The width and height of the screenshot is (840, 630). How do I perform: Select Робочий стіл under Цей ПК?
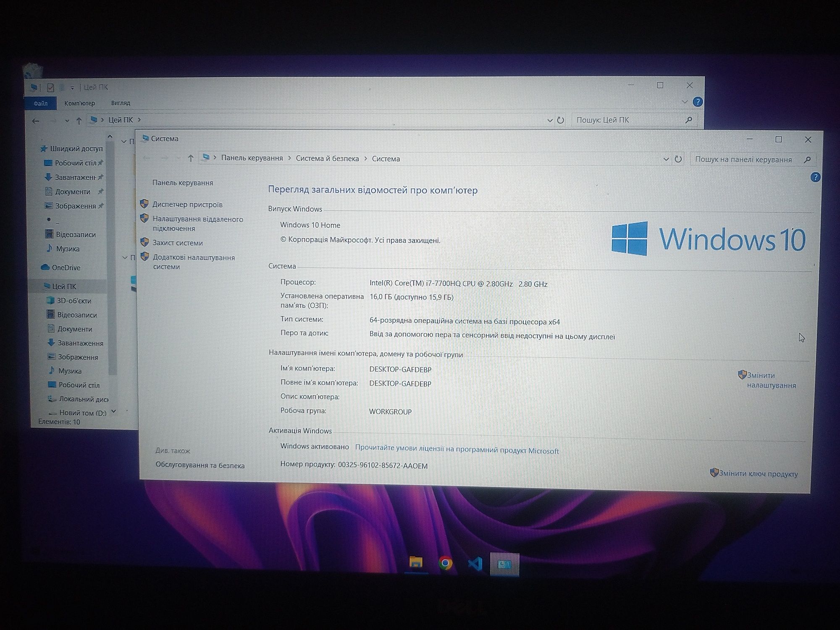(74, 385)
